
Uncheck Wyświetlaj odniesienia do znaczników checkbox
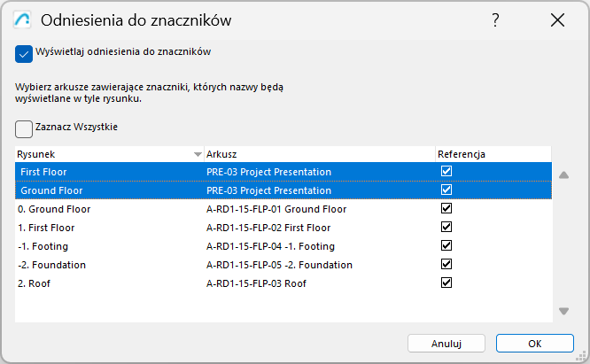pos(24,54)
